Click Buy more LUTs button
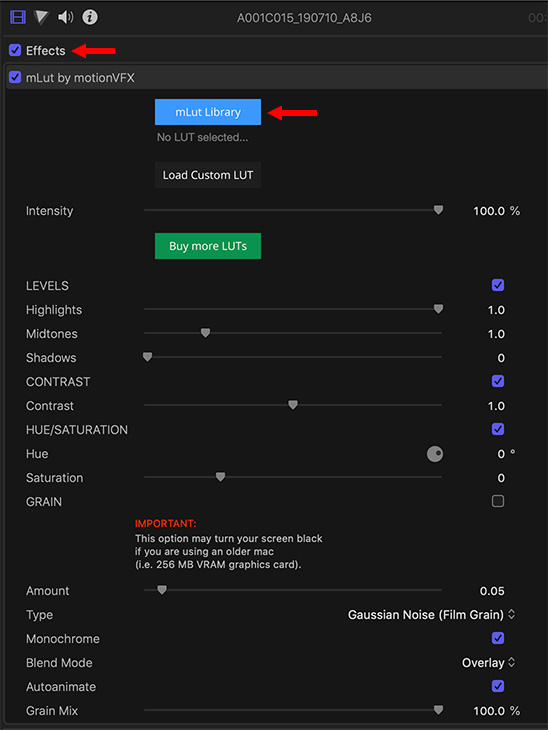The height and width of the screenshot is (730, 548). 208,246
